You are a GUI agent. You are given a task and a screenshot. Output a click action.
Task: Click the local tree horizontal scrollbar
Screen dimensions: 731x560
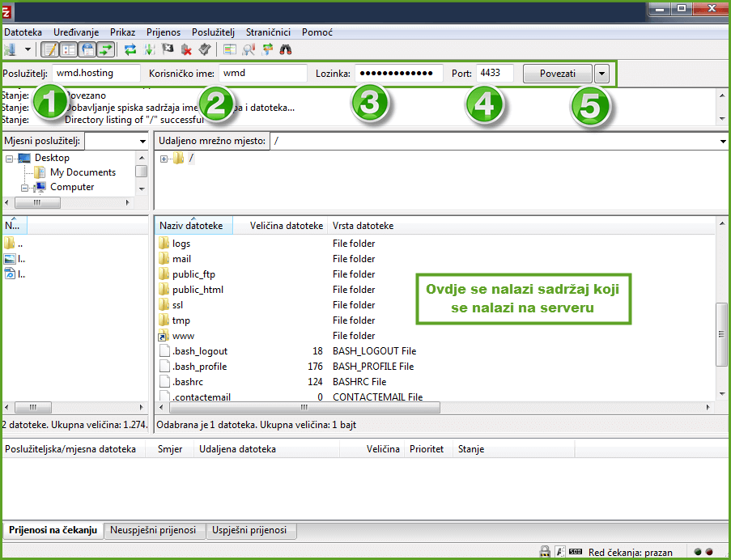(x=37, y=202)
